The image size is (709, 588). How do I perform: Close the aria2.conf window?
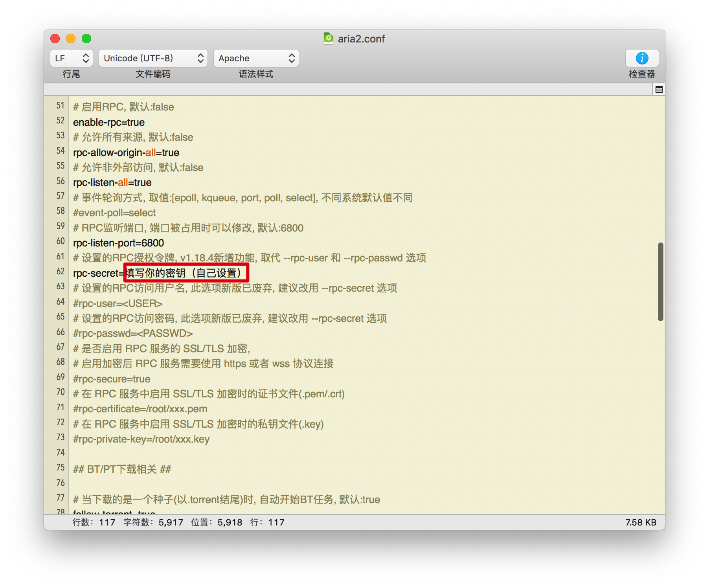(55, 39)
